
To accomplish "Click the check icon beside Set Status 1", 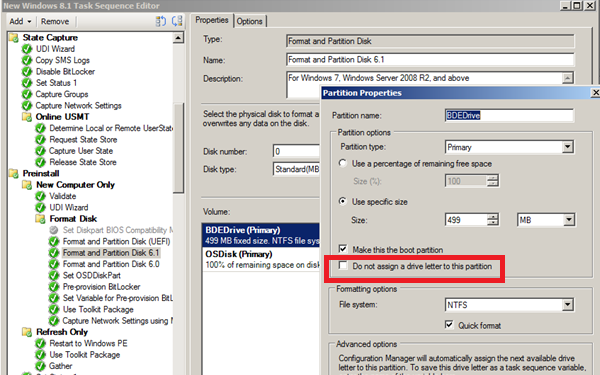I will click(x=27, y=83).
